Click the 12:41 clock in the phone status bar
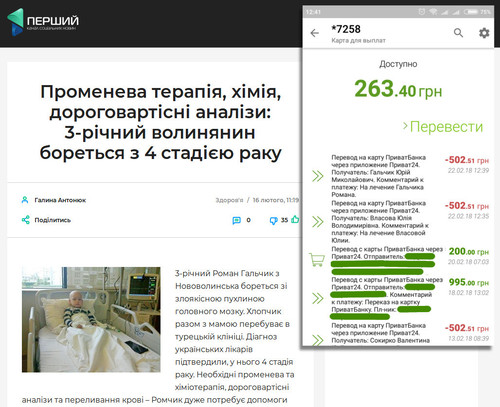The image size is (500, 407). 313,12
